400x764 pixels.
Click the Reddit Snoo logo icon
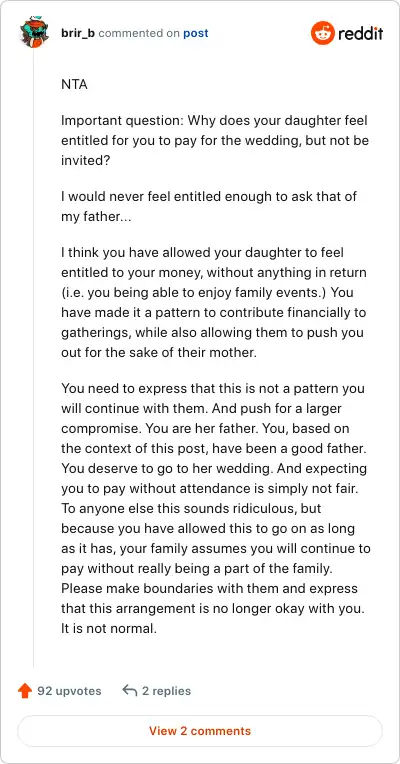pyautogui.click(x=323, y=33)
